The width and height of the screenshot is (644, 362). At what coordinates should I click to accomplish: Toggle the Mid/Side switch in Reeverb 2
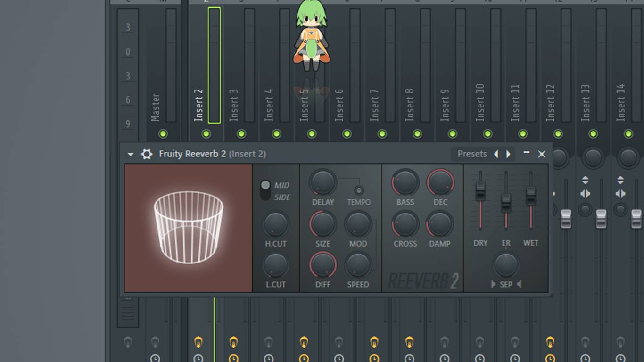(265, 190)
